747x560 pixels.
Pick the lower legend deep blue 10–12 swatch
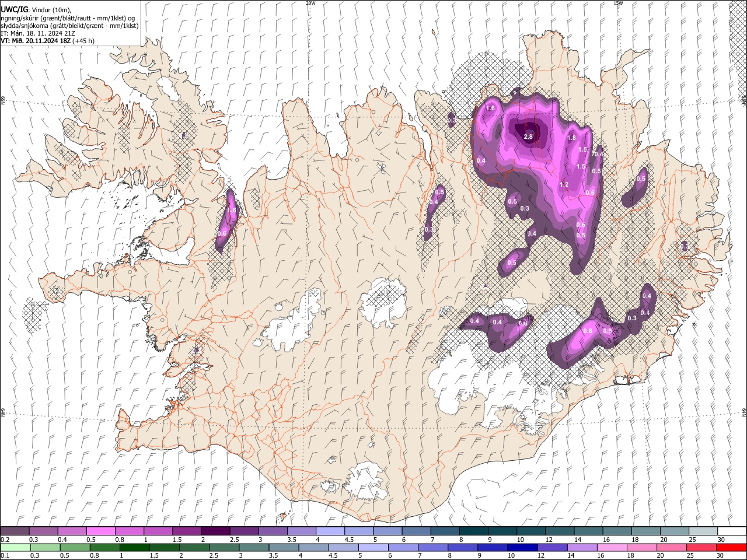pos(522,547)
